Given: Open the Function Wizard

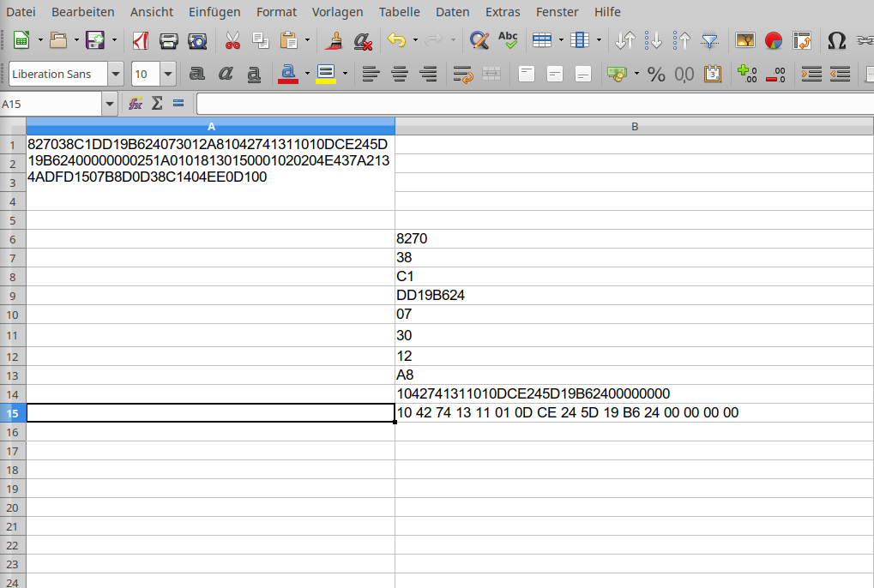Looking at the screenshot, I should point(135,103).
